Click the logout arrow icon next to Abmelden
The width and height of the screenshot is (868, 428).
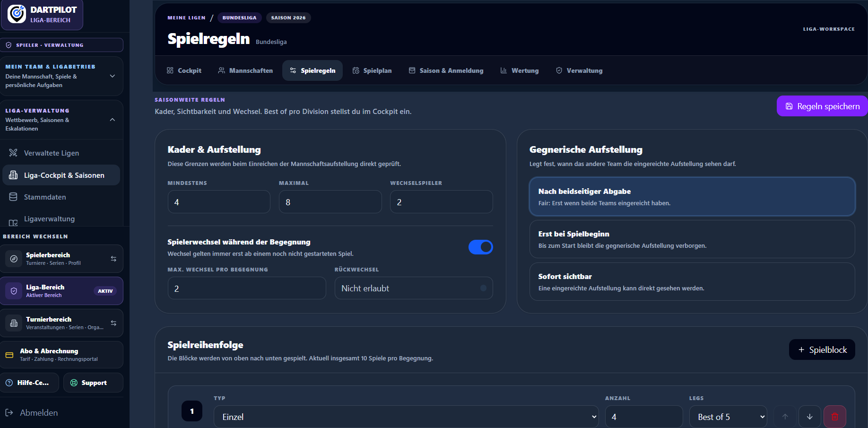point(9,412)
